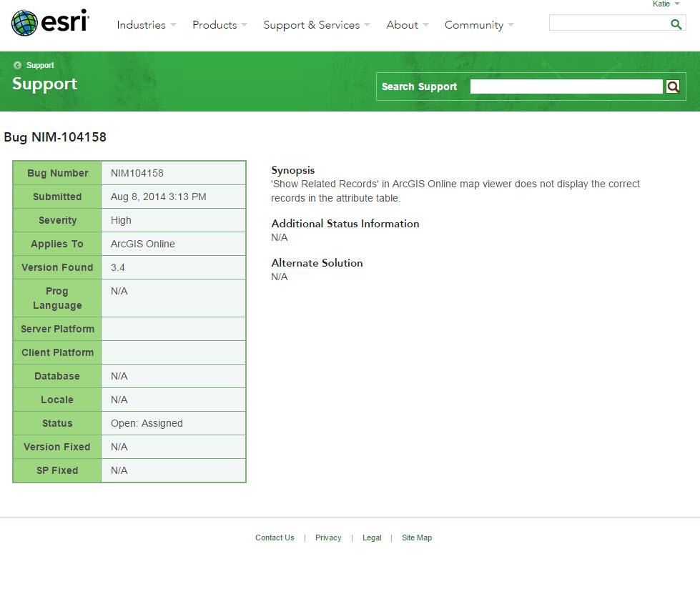Focus the Search Support input field
700x614 pixels.
click(x=566, y=86)
